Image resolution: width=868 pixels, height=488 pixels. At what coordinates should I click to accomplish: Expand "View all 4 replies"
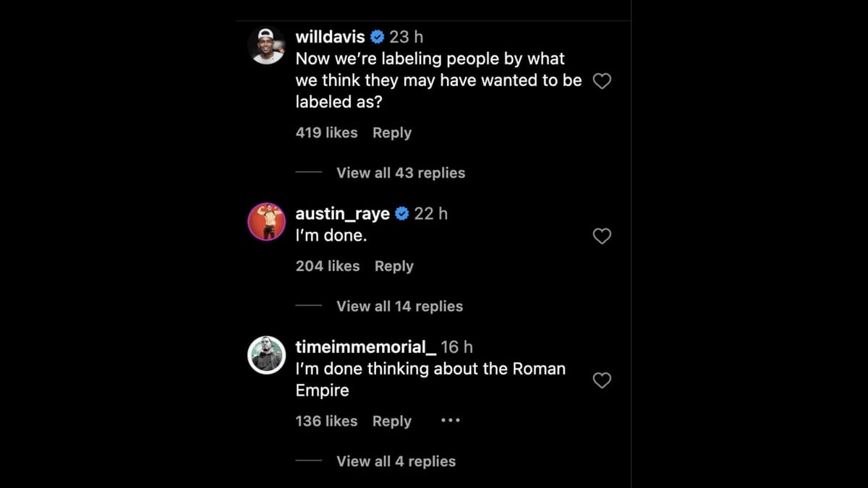tap(396, 461)
